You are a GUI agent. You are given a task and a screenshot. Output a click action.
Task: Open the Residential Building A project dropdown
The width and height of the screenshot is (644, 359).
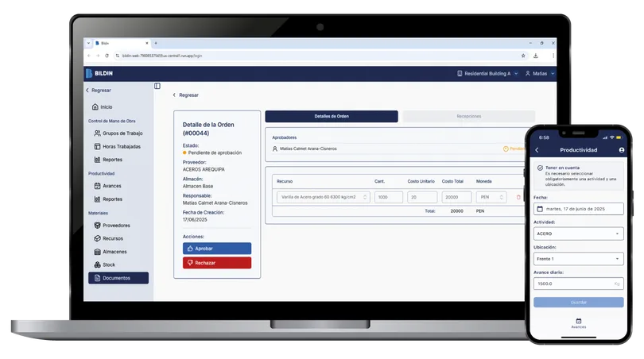pyautogui.click(x=487, y=74)
